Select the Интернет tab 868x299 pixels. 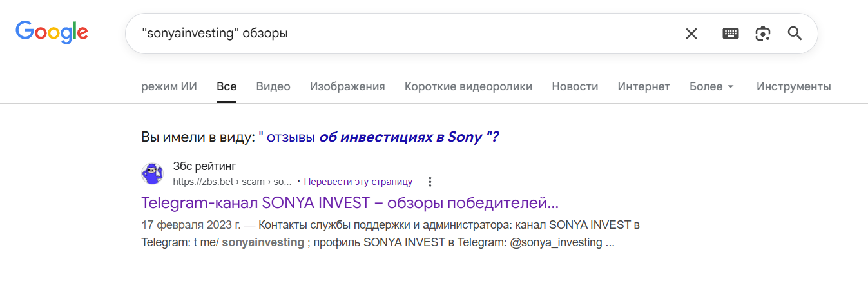click(644, 86)
